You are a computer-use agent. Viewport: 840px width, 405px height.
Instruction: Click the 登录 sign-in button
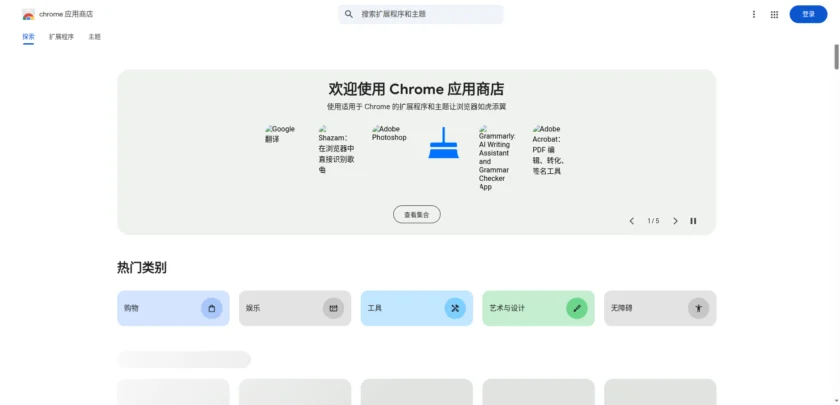[808, 14]
